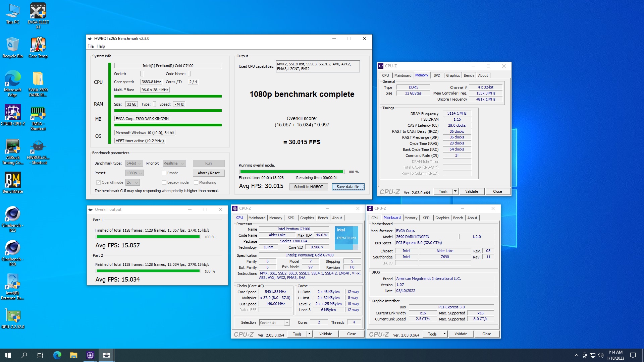Image resolution: width=644 pixels, height=362 pixels.
Task: Open Microsoft Edge desktop shortcut
Action: (13, 84)
